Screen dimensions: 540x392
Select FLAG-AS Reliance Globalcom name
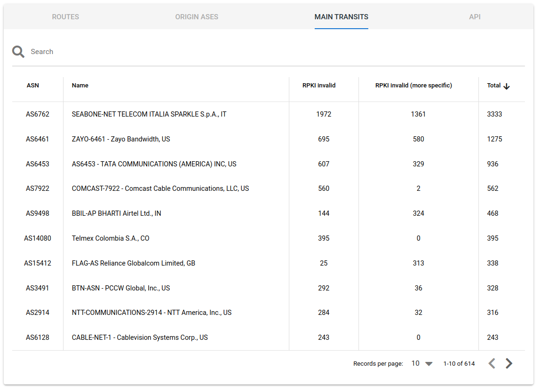click(x=133, y=263)
